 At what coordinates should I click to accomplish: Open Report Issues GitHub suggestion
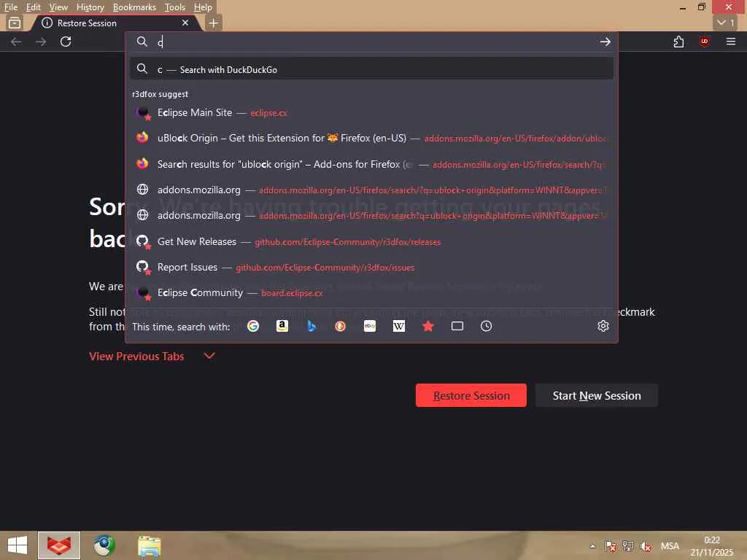371,268
